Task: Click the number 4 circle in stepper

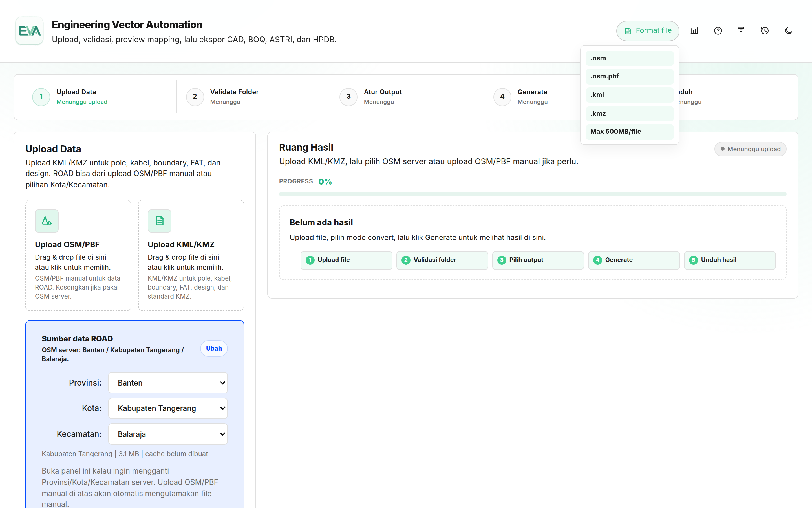Action: coord(502,97)
